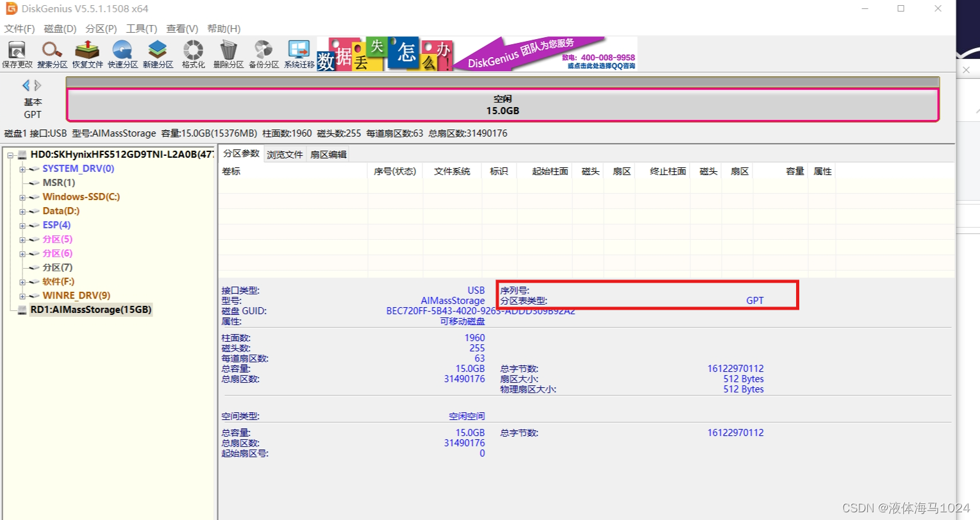Open the 备份分区 backup partition tool
Screen dimensions: 980x520
[263, 54]
